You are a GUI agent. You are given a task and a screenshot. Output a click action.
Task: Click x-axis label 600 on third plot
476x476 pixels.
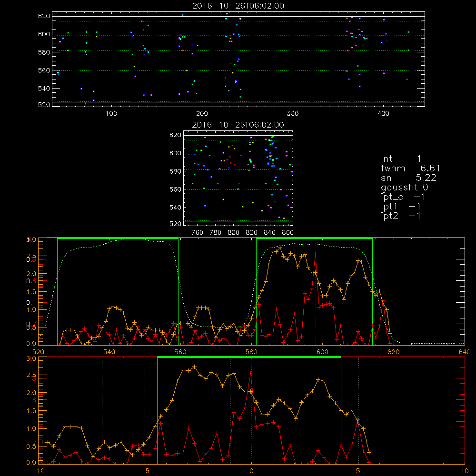(322, 352)
